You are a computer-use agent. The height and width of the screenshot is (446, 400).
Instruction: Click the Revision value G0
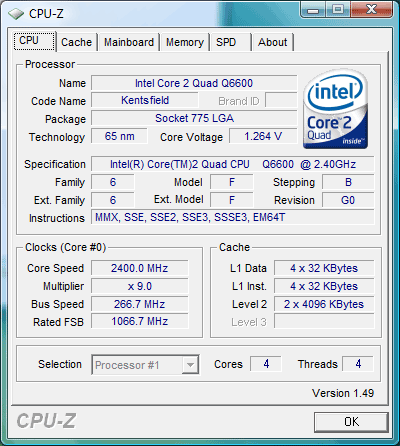click(x=348, y=200)
